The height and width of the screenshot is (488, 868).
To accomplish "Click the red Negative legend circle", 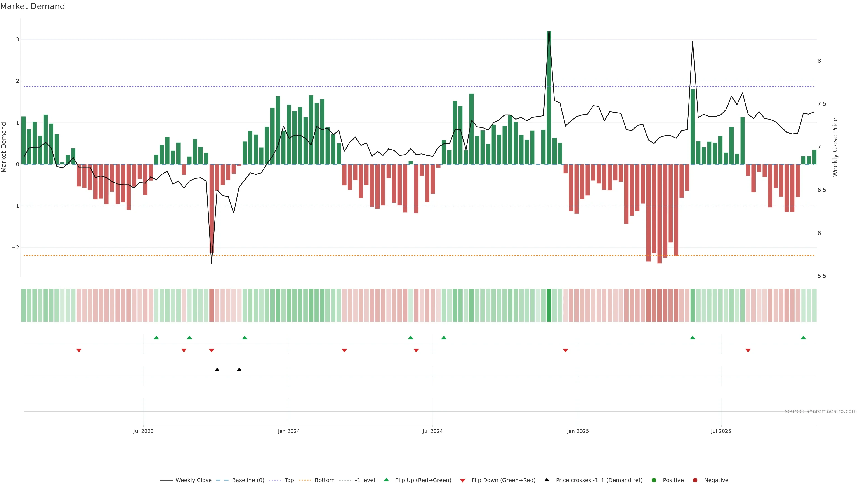I will click(x=695, y=480).
